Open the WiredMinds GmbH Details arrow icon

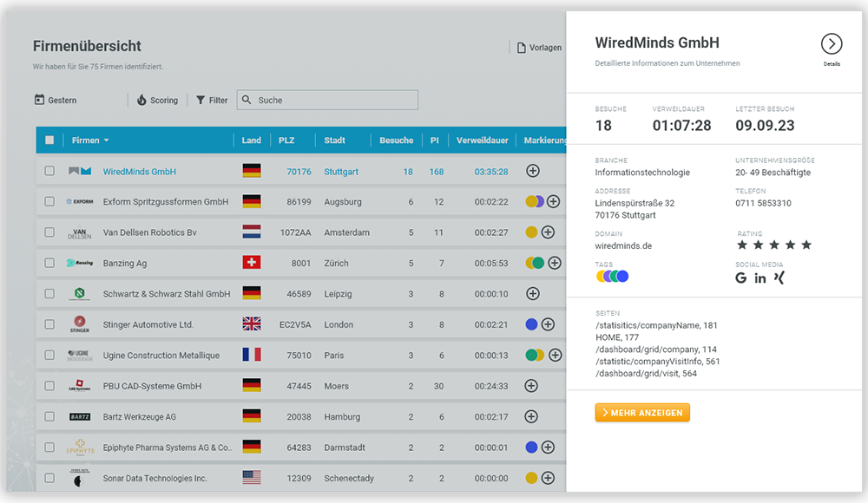832,43
